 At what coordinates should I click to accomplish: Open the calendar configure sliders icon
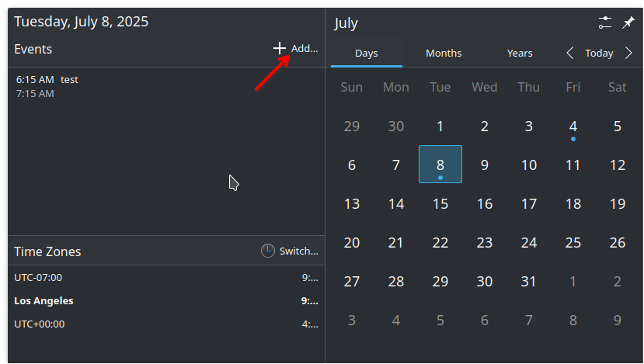606,23
